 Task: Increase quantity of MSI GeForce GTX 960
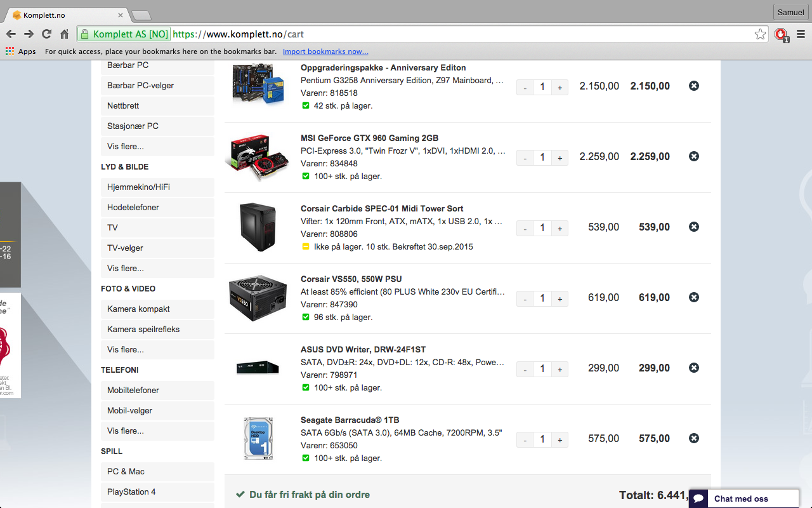click(560, 158)
